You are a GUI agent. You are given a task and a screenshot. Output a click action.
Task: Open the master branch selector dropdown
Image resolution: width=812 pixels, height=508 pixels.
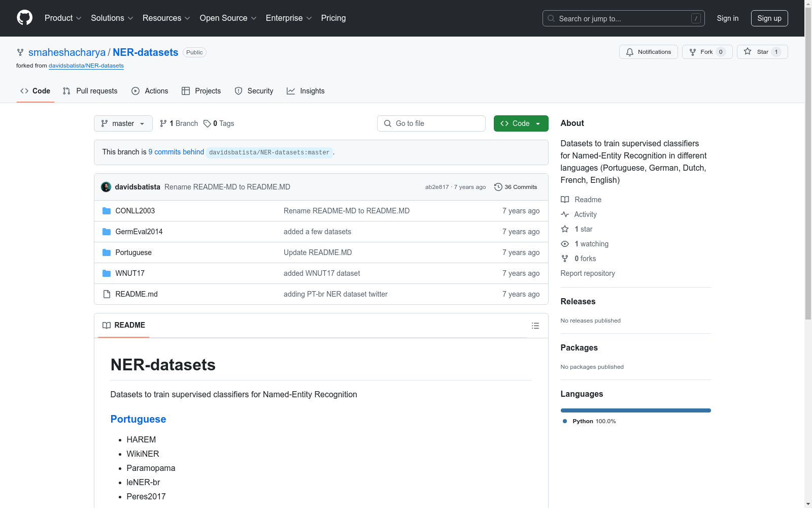pos(123,123)
